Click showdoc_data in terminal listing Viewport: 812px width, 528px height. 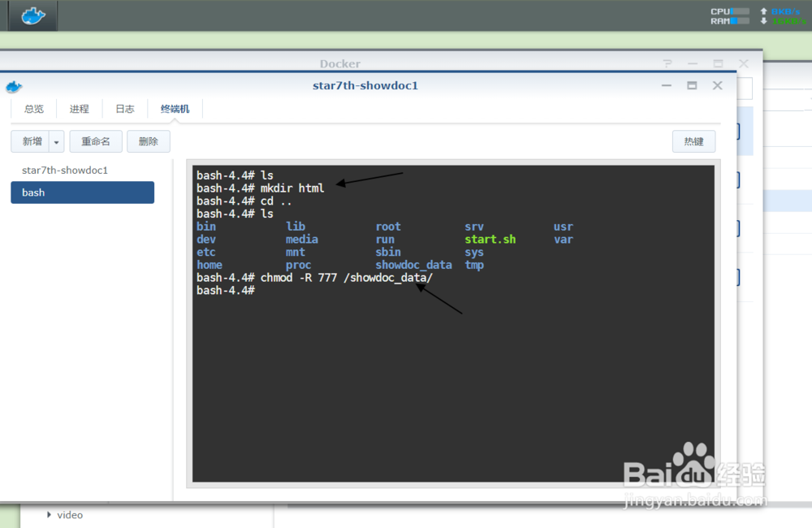click(413, 265)
